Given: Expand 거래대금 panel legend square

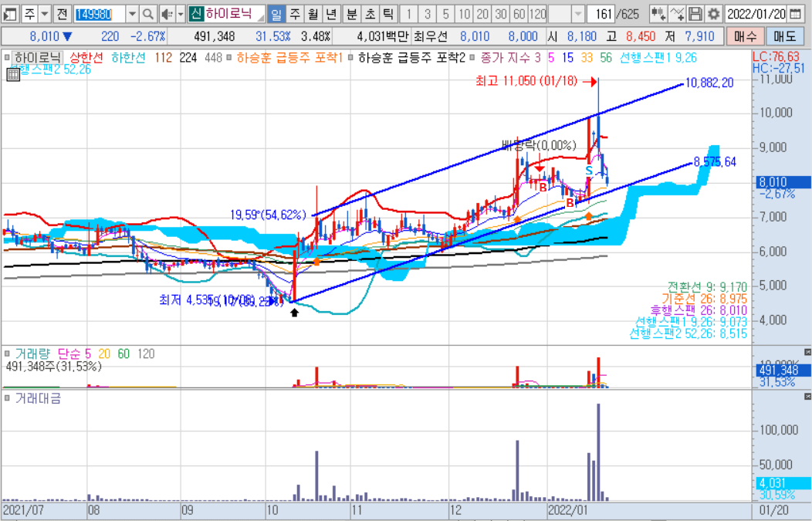Looking at the screenshot, I should point(7,398).
